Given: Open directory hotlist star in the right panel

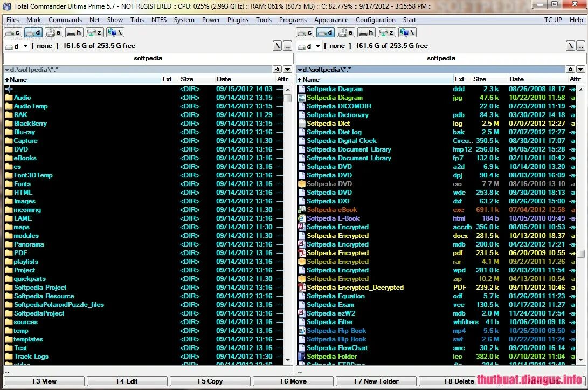Looking at the screenshot, I should [570, 70].
